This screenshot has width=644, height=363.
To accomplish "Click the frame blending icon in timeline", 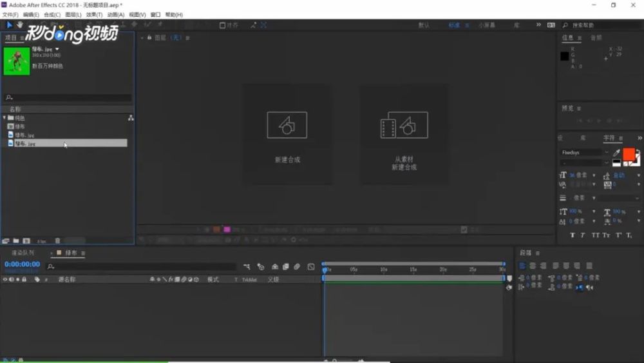I will coord(286,267).
